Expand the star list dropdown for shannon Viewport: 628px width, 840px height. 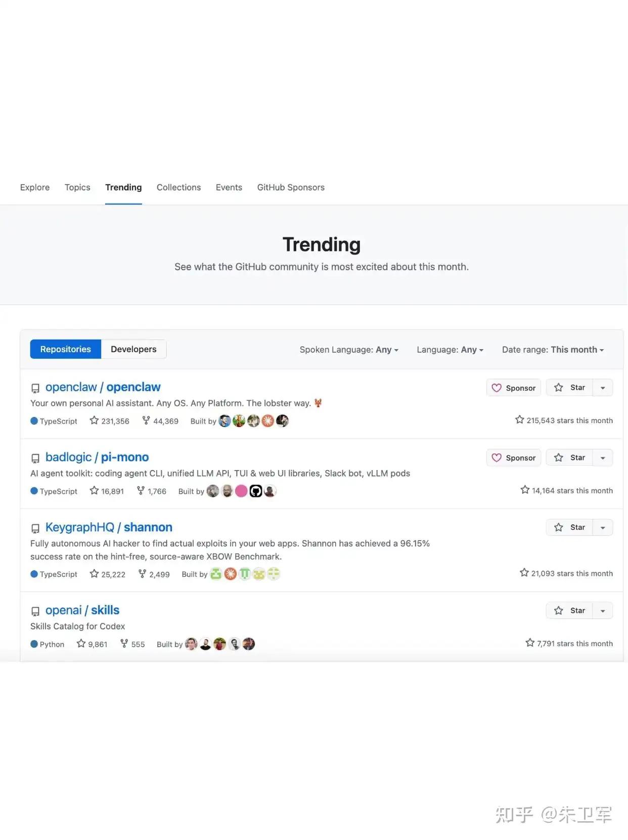tap(603, 527)
